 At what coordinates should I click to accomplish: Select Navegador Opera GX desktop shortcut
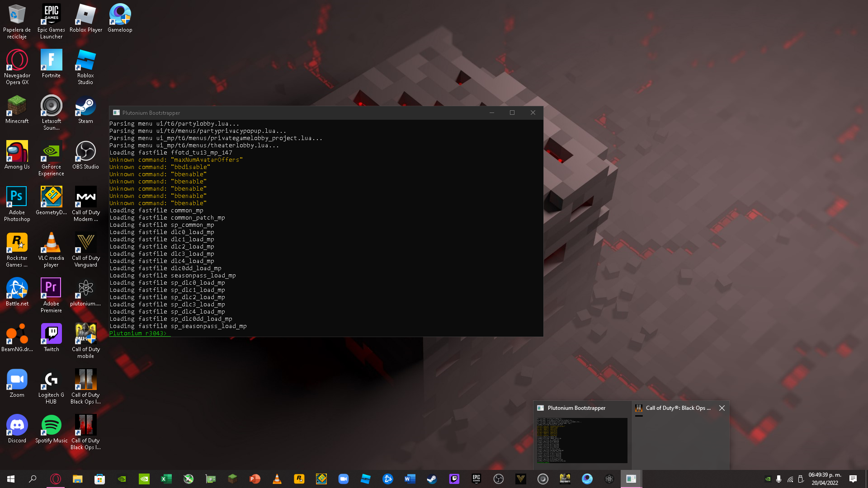pos(17,67)
